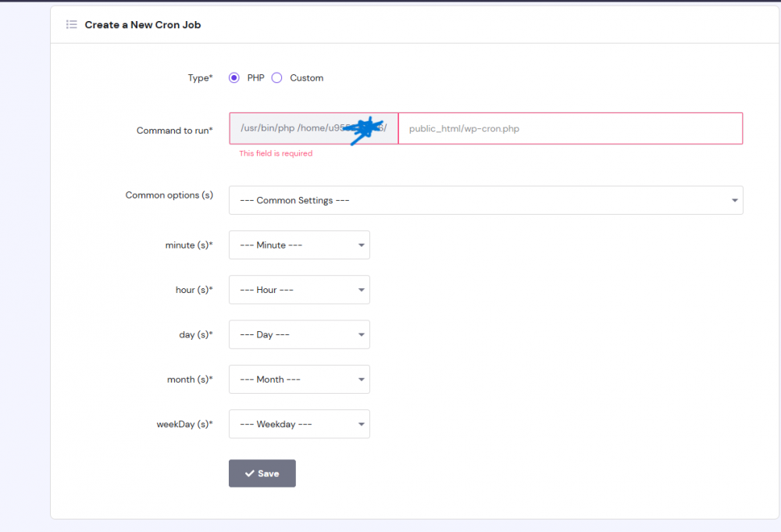
Task: Click the chevron icon on the Month dropdown
Action: (x=362, y=379)
